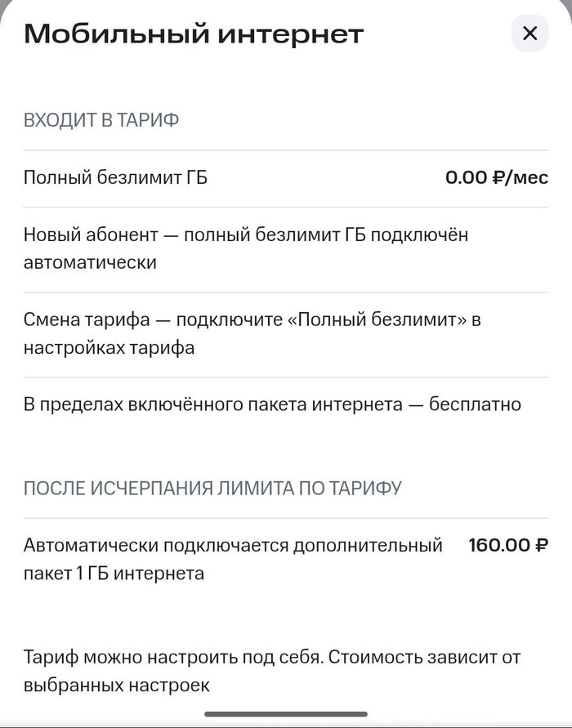Tap the настройках тарифа text line

[109, 348]
